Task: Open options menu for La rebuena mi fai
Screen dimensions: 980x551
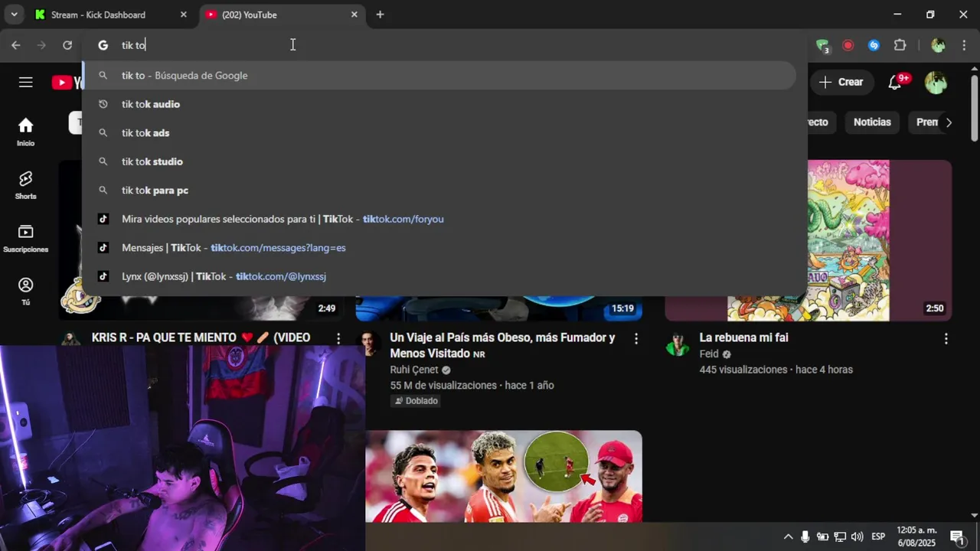Action: [x=946, y=338]
